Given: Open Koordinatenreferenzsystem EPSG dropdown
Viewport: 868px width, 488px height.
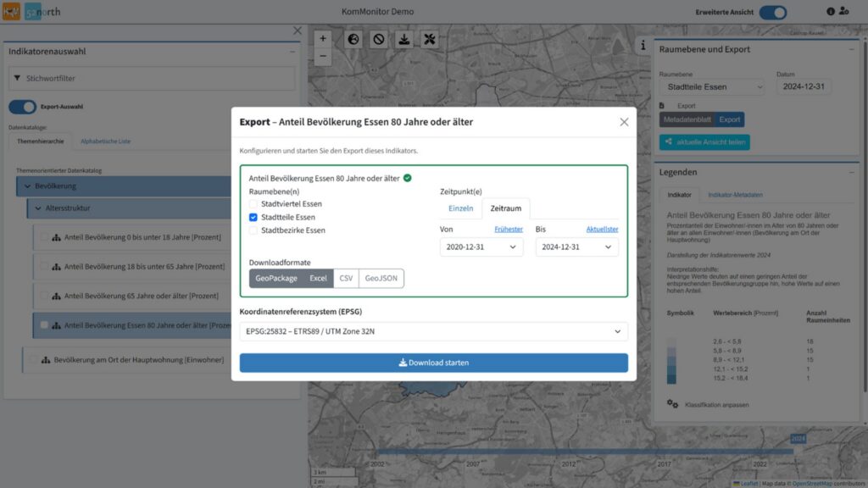Looking at the screenshot, I should click(433, 331).
